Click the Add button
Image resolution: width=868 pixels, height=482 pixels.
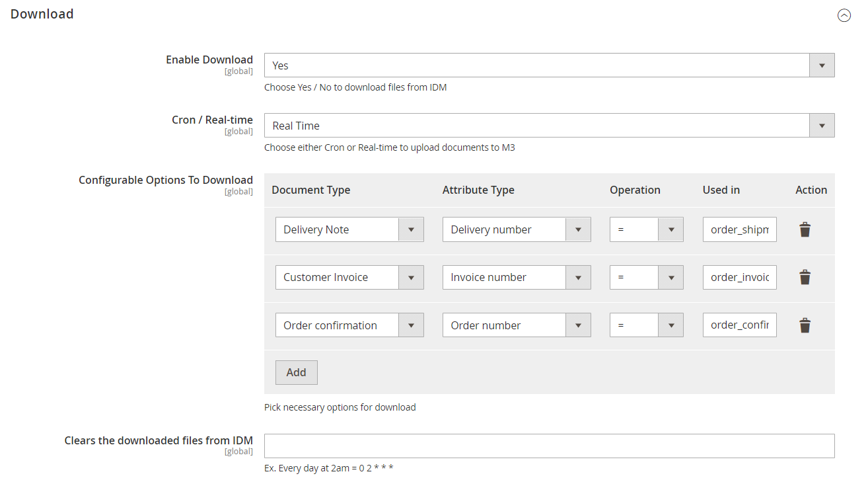pos(296,372)
